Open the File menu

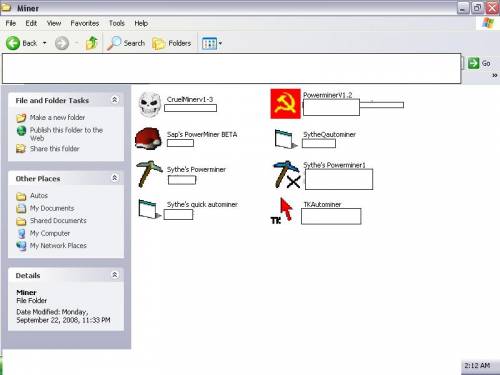11,23
